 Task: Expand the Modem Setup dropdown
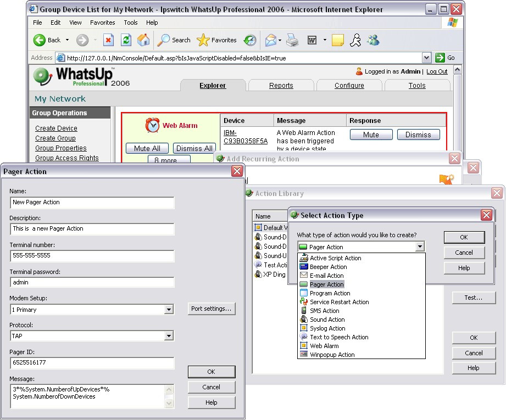point(169,310)
